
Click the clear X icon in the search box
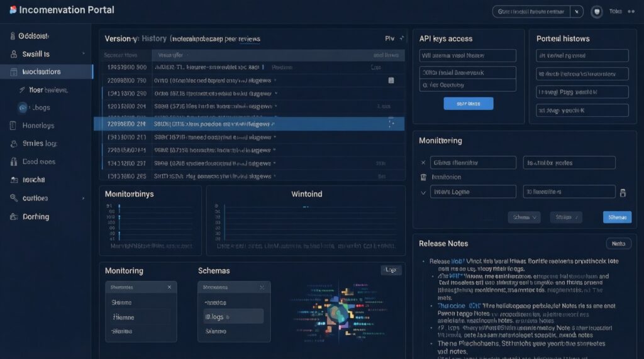point(578,11)
